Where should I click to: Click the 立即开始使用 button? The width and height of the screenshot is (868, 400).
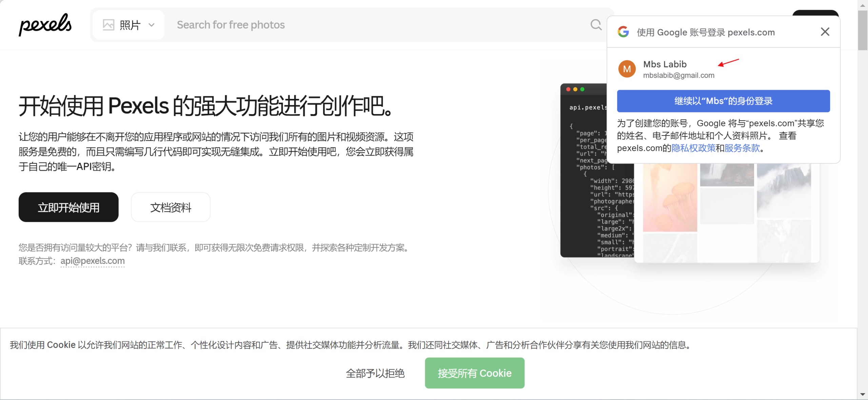(68, 207)
